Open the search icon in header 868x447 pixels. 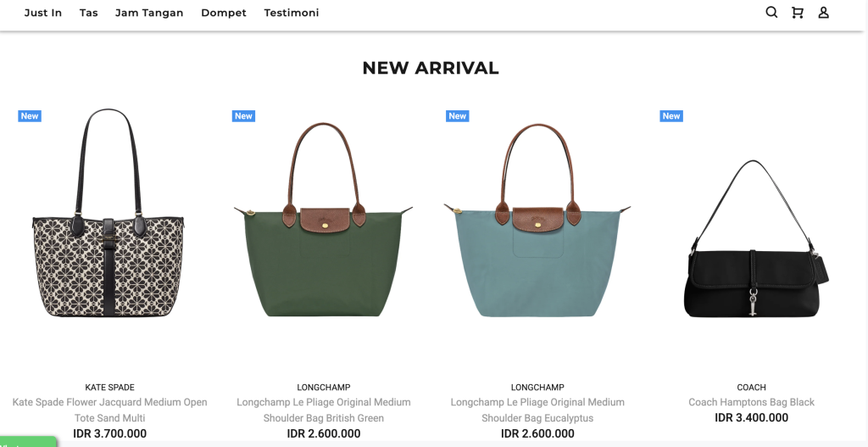point(771,12)
